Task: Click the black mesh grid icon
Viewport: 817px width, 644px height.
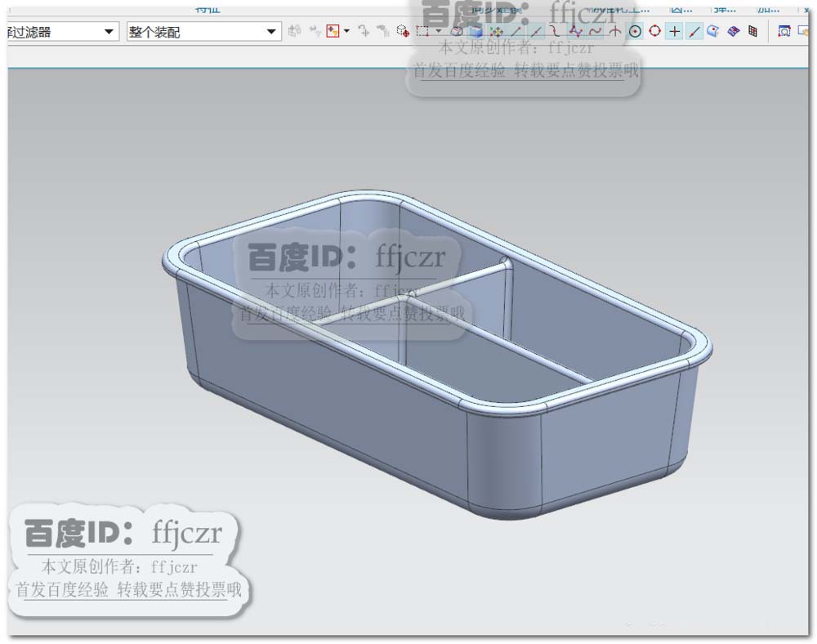Action: [752, 31]
